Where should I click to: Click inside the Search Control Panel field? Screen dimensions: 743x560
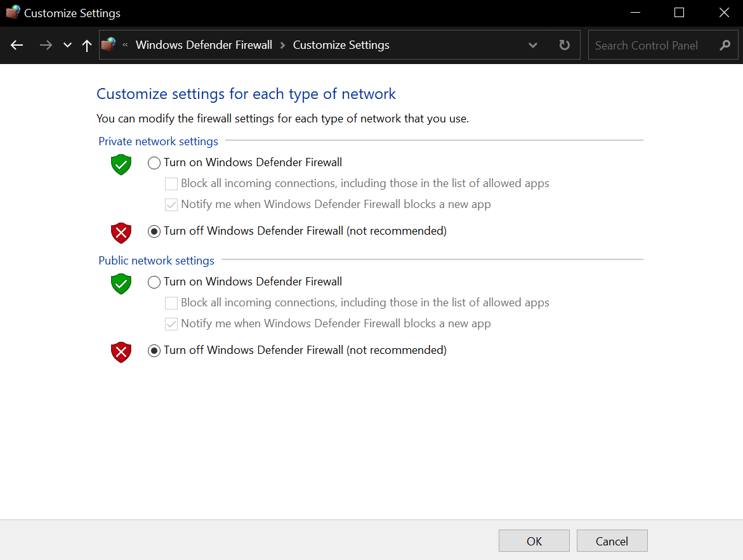pyautogui.click(x=647, y=45)
